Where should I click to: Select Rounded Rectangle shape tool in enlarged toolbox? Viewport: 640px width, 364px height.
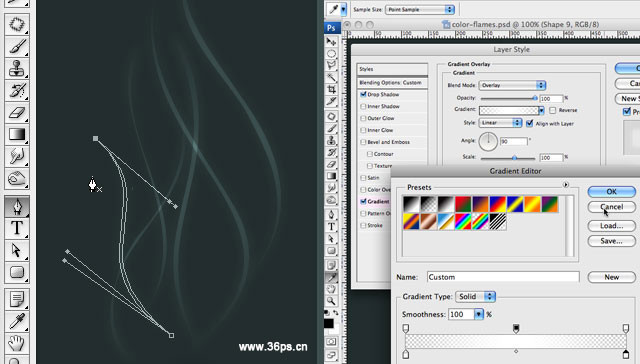pyautogui.click(x=17, y=272)
